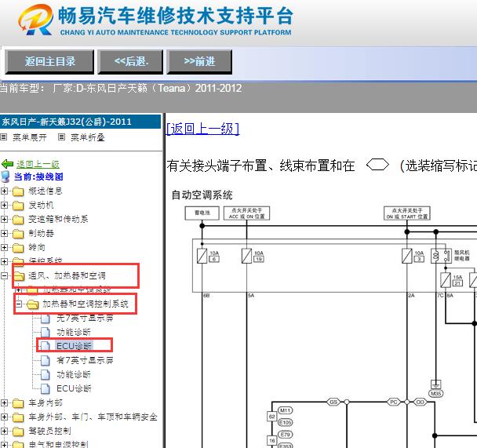Collapse the 加热器和空调控制系统 node
Screen dimensions: 477x448
(19, 304)
